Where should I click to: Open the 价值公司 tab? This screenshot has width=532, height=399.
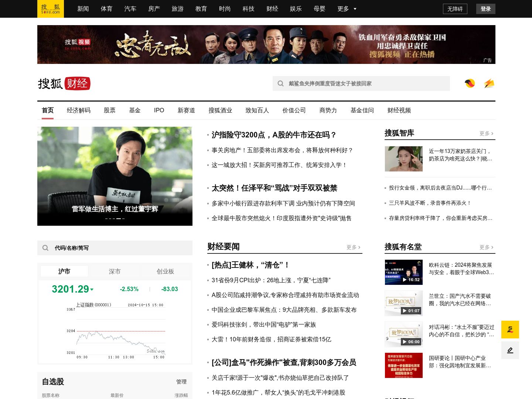point(294,110)
